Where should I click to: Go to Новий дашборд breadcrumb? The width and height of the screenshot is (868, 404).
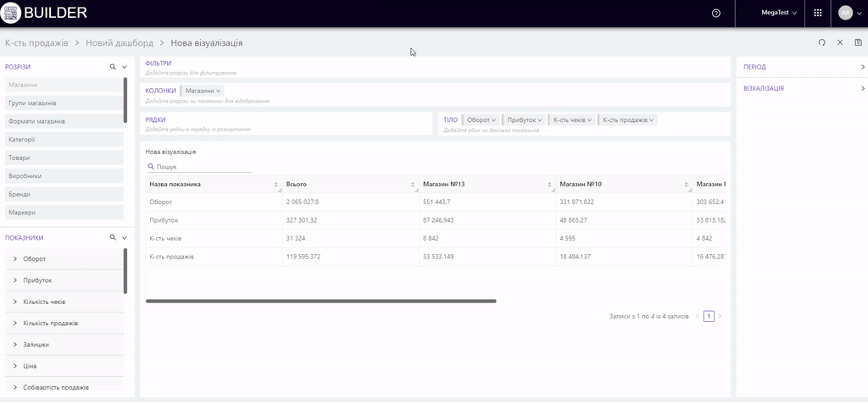120,42
